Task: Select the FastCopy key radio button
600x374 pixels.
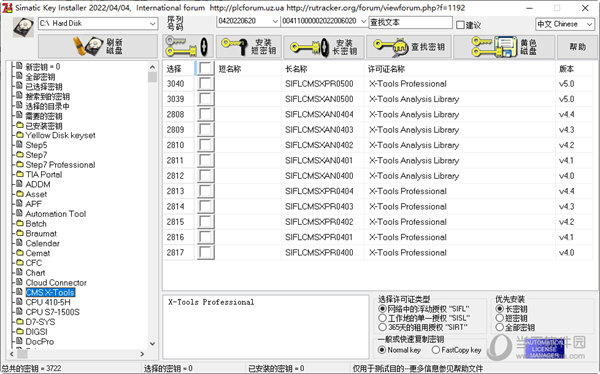Action: pos(435,350)
